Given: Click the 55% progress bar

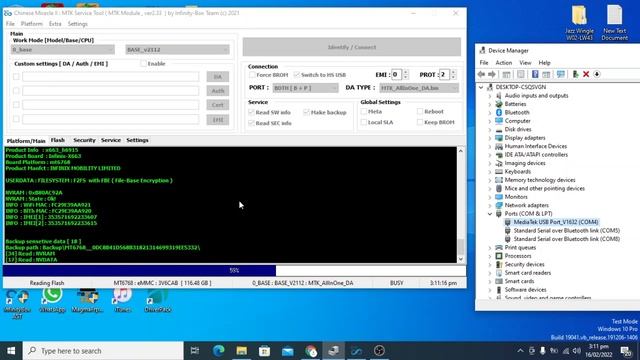Looking at the screenshot, I should [x=234, y=270].
